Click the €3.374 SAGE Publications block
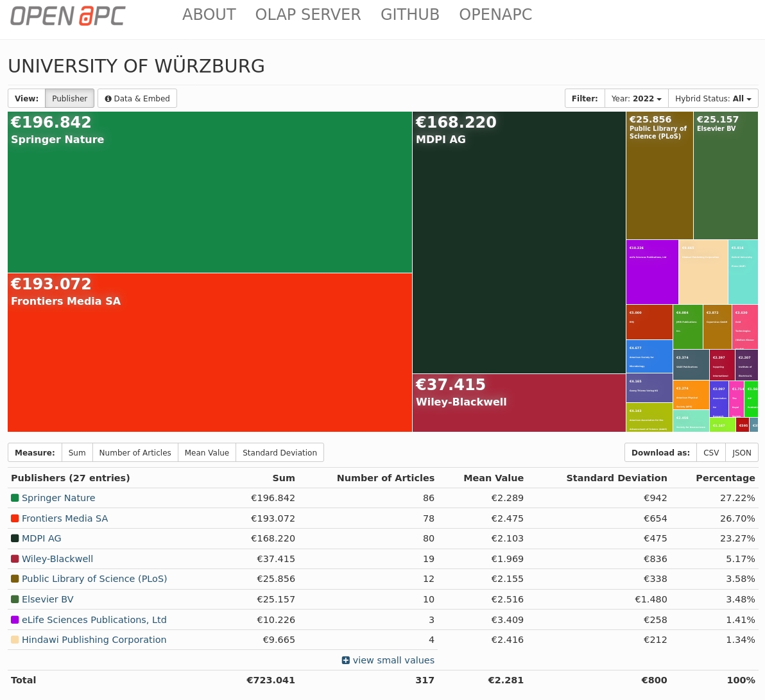This screenshot has width=765, height=700. [x=691, y=365]
